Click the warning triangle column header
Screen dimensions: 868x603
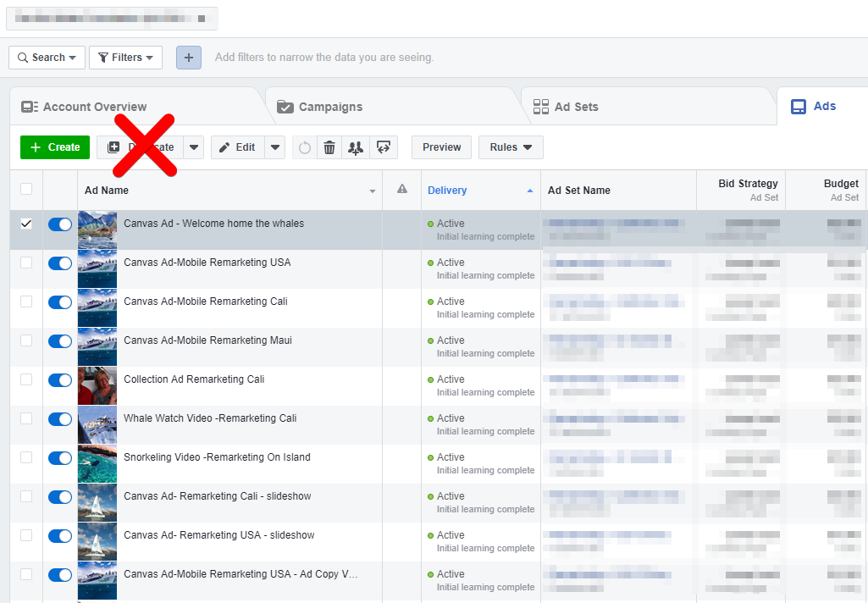pyautogui.click(x=402, y=190)
